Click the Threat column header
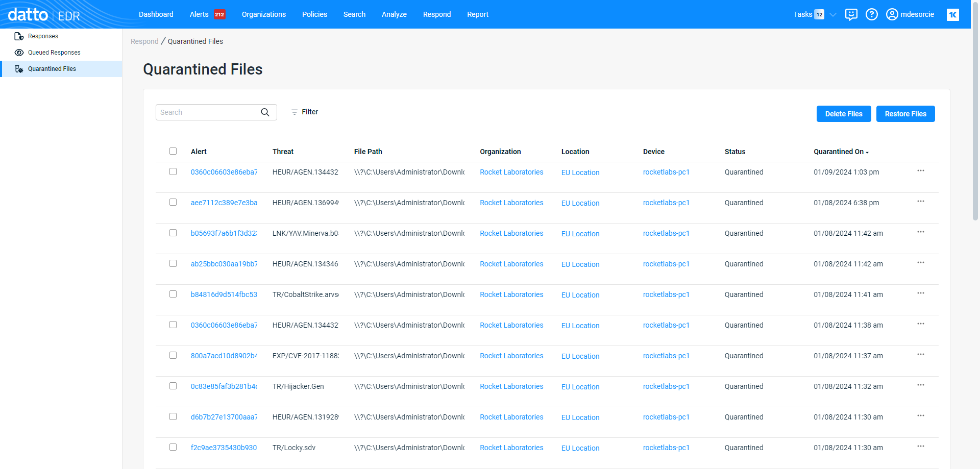The image size is (980, 469). (283, 152)
